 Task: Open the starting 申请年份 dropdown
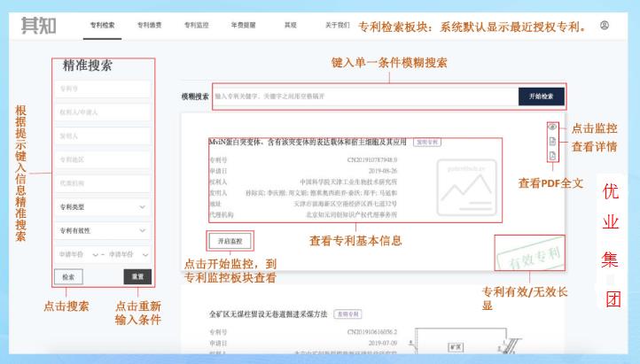(78, 254)
